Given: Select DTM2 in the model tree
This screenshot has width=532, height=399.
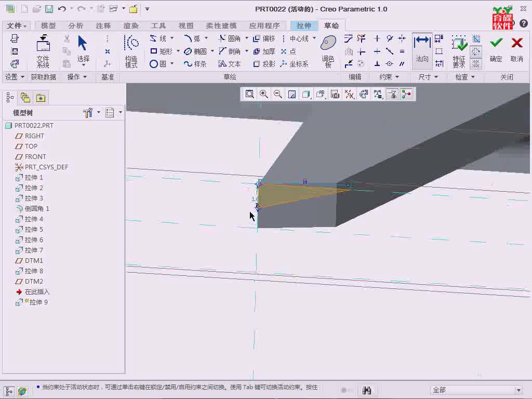Looking at the screenshot, I should 29,281.
